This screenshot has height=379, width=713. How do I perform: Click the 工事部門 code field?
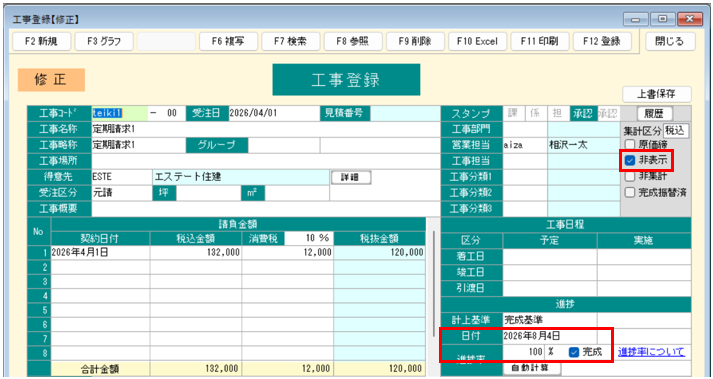coord(525,129)
